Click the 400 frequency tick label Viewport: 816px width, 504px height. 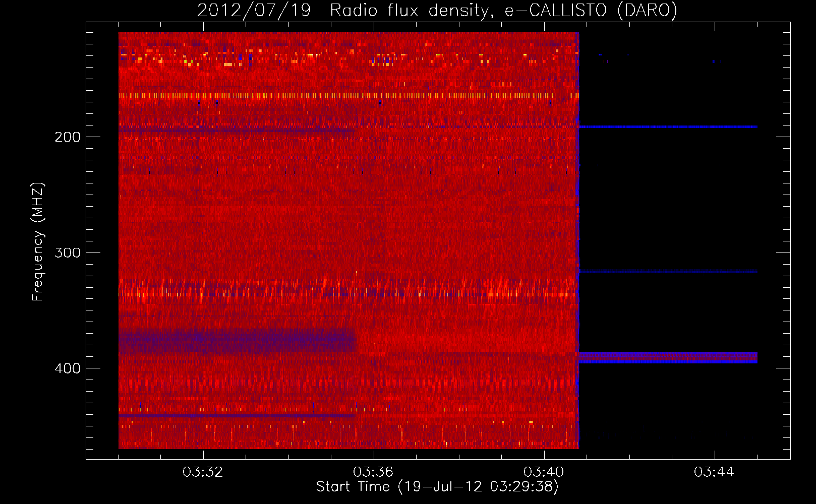coord(68,368)
